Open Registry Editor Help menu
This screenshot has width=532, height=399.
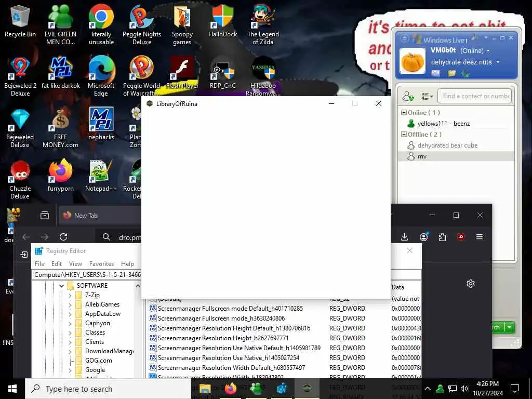(x=127, y=263)
